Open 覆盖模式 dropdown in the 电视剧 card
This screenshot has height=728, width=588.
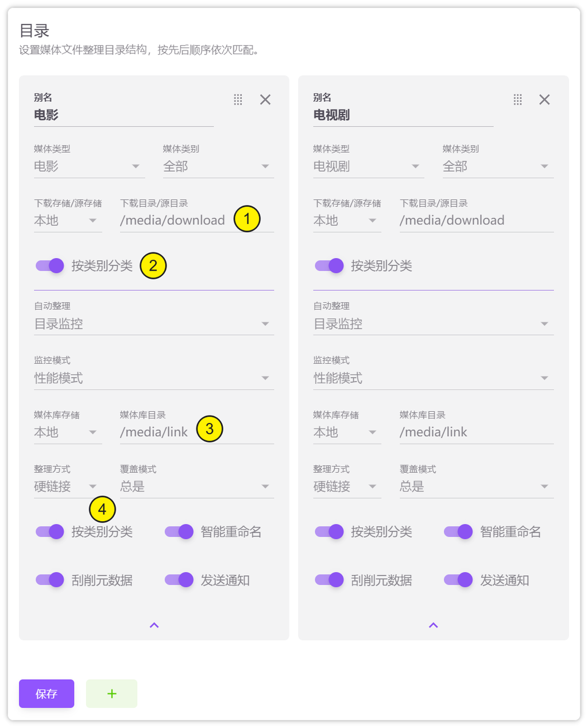point(476,487)
